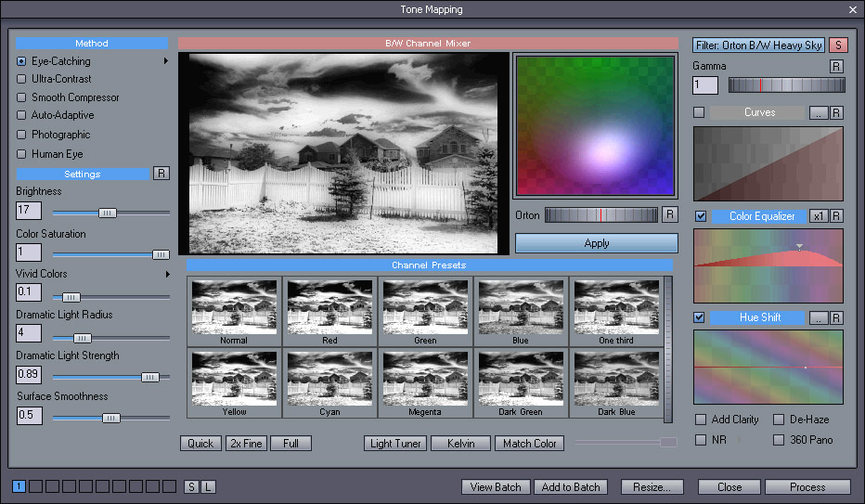
Task: Reset the Orton slider with R icon
Action: (x=670, y=214)
